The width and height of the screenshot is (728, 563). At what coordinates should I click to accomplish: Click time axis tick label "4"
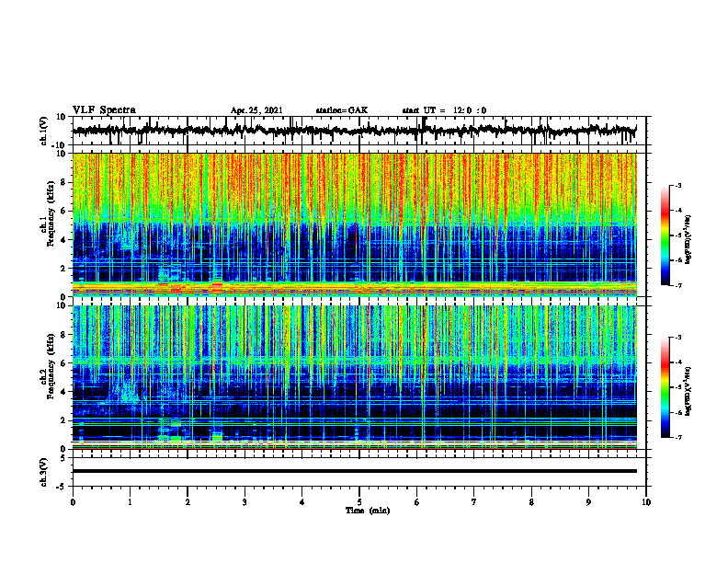tap(301, 502)
